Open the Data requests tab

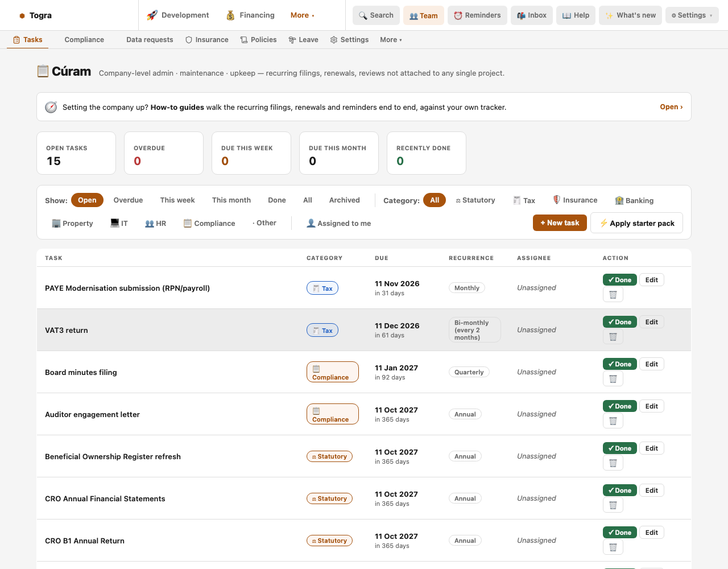tap(150, 40)
